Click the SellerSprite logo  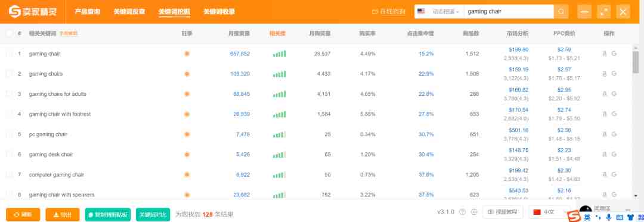point(33,11)
